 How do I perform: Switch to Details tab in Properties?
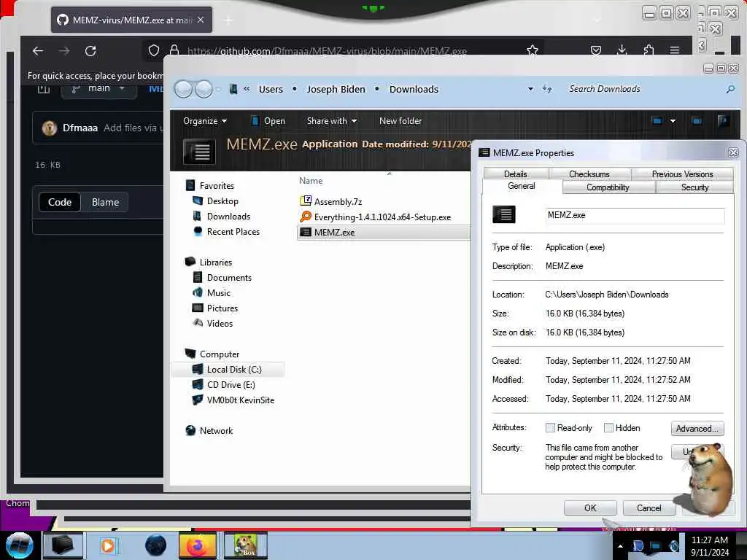516,174
